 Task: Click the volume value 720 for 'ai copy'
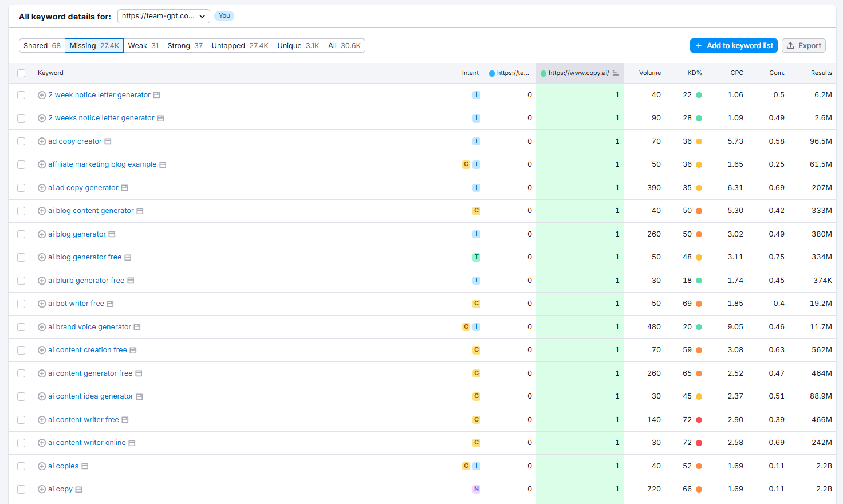(653, 489)
